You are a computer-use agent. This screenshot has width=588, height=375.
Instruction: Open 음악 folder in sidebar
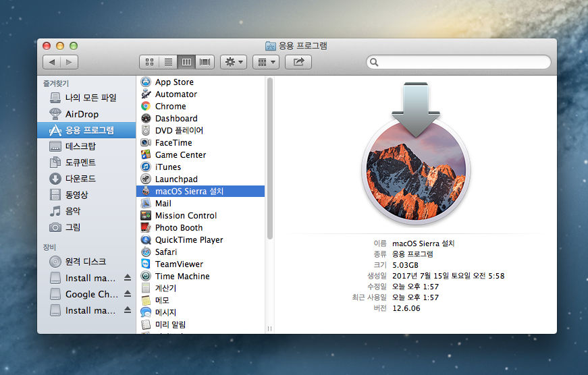point(86,211)
